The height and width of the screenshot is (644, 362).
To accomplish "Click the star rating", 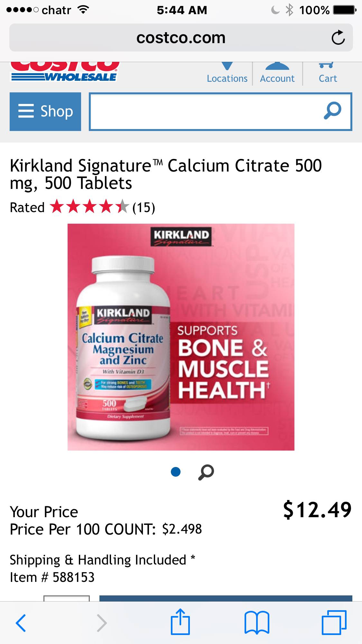I will point(89,207).
